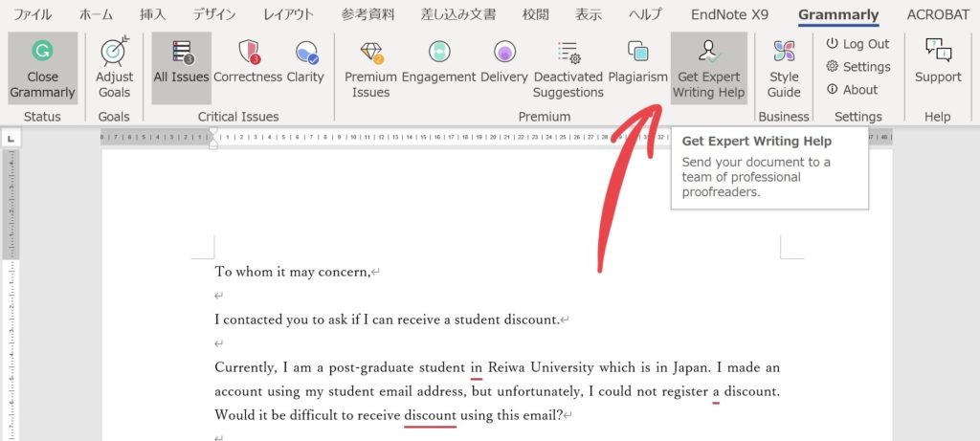Switch to the ACROBAT tab
Image resolution: width=980 pixels, height=441 pixels.
938,15
